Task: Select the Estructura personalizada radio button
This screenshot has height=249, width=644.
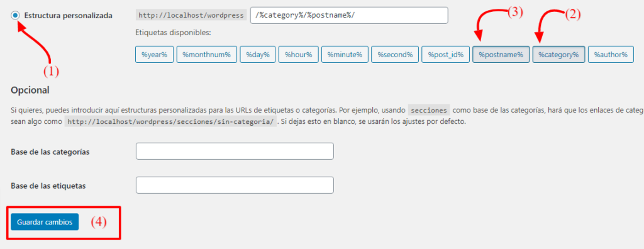Action: tap(15, 16)
